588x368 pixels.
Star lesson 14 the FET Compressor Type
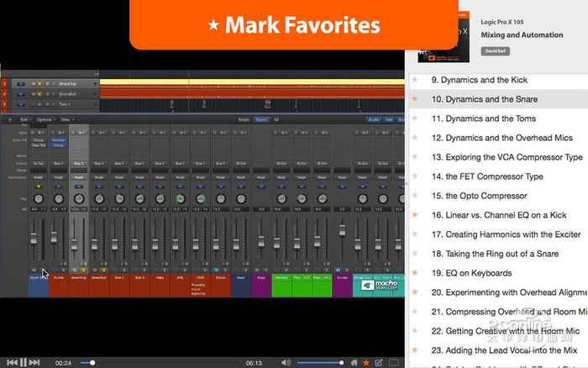click(x=415, y=176)
